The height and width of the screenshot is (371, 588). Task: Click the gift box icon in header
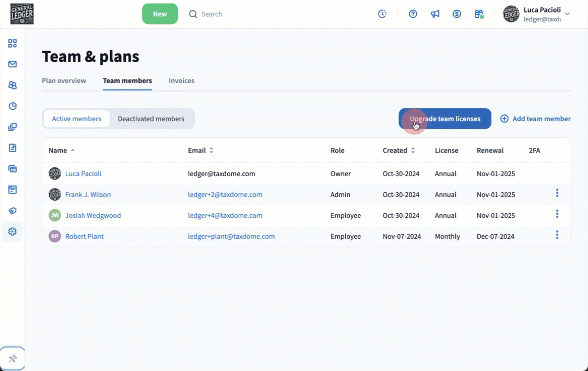[479, 14]
